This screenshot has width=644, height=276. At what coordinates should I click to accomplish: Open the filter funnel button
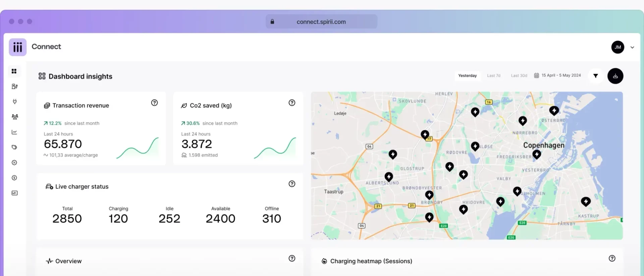(x=596, y=76)
